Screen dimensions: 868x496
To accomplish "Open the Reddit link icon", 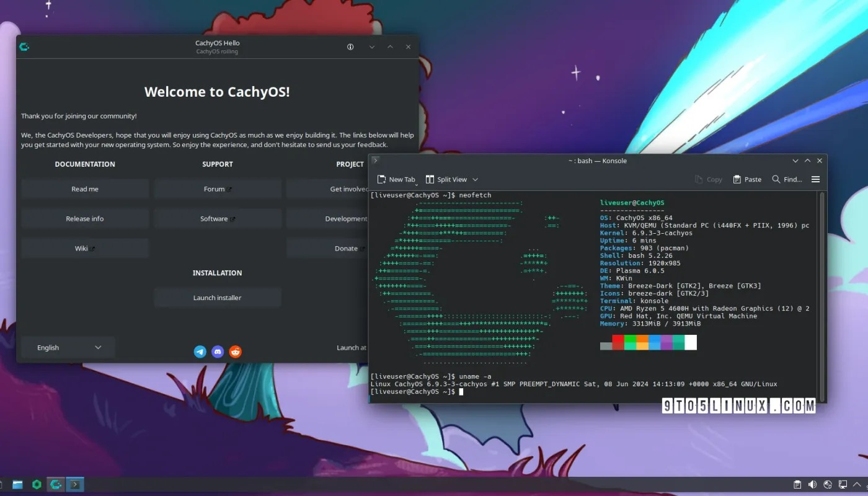I will (x=235, y=352).
